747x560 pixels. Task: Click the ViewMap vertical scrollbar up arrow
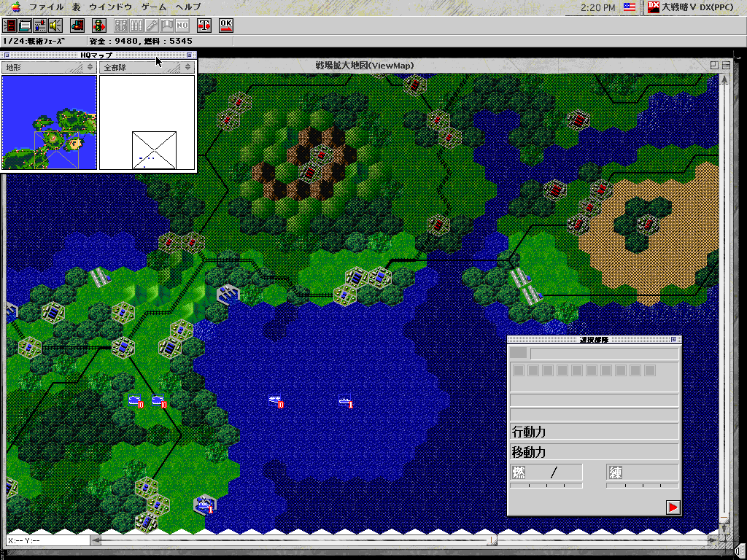[724, 79]
